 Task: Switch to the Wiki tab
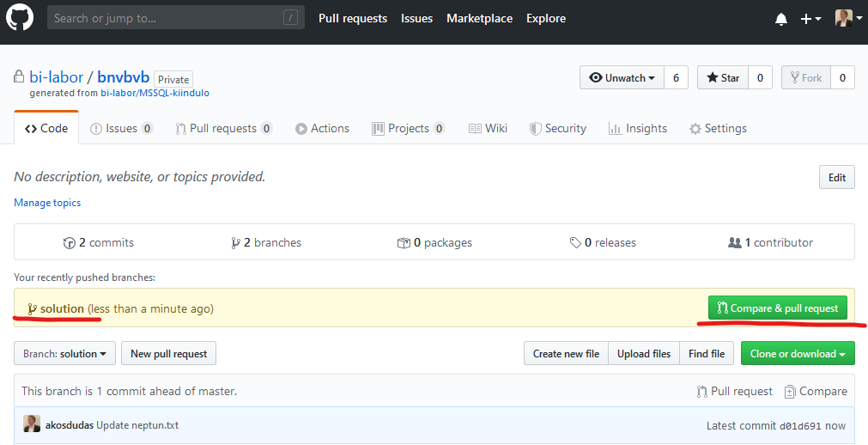coord(488,128)
